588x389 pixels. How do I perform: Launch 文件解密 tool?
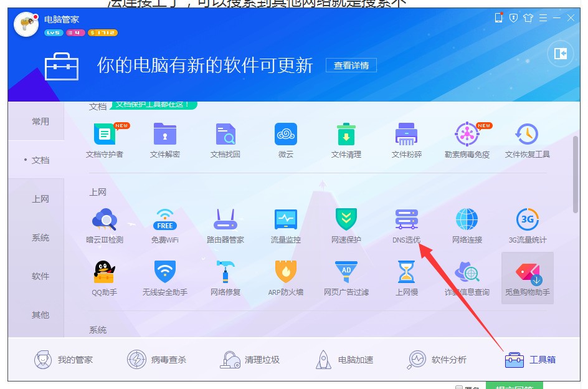pos(165,141)
